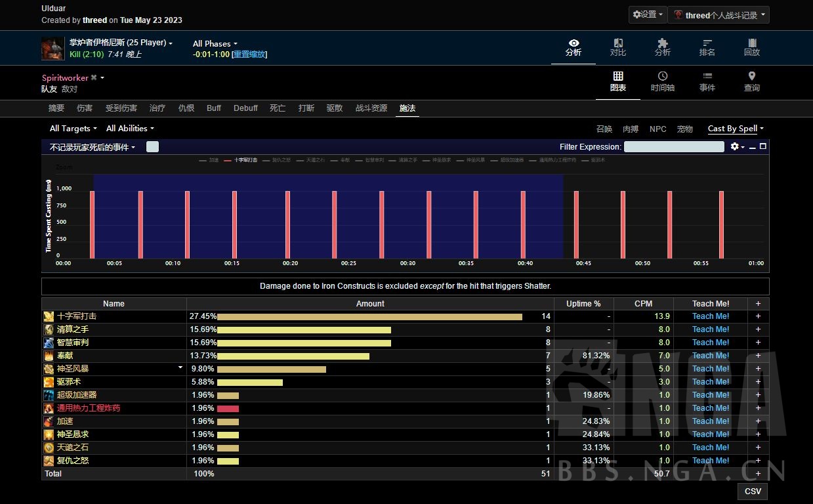
Task: Open the Cast By Spell dropdown
Action: (x=736, y=129)
